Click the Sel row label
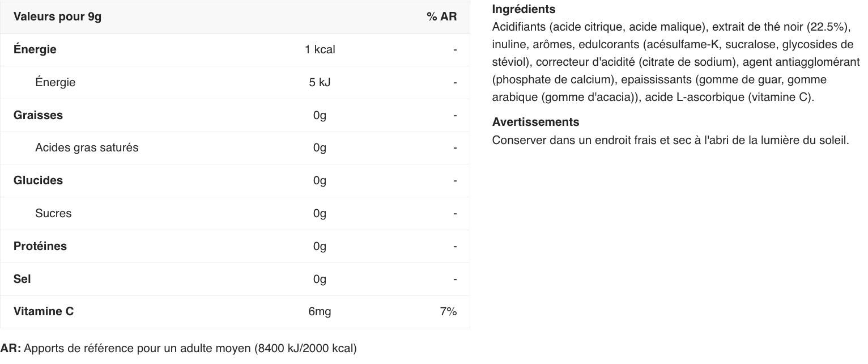 pos(22,279)
